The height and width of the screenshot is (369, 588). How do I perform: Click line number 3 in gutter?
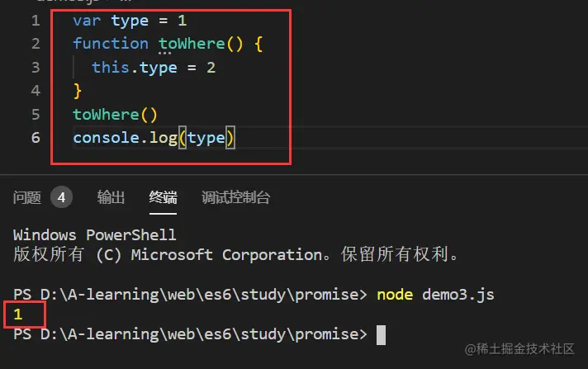coord(36,68)
